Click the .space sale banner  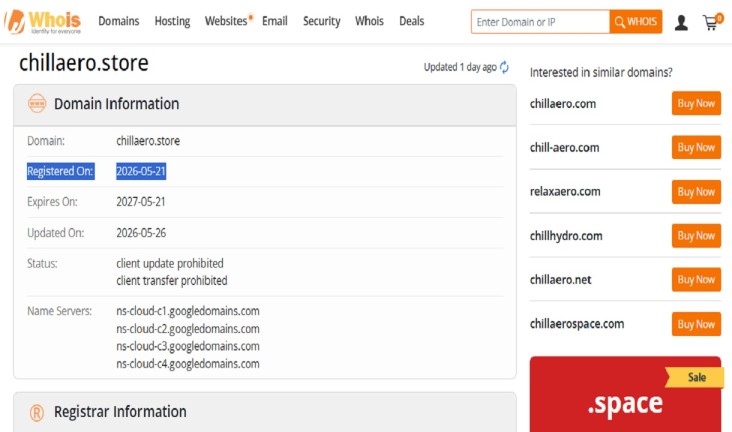tap(625, 394)
